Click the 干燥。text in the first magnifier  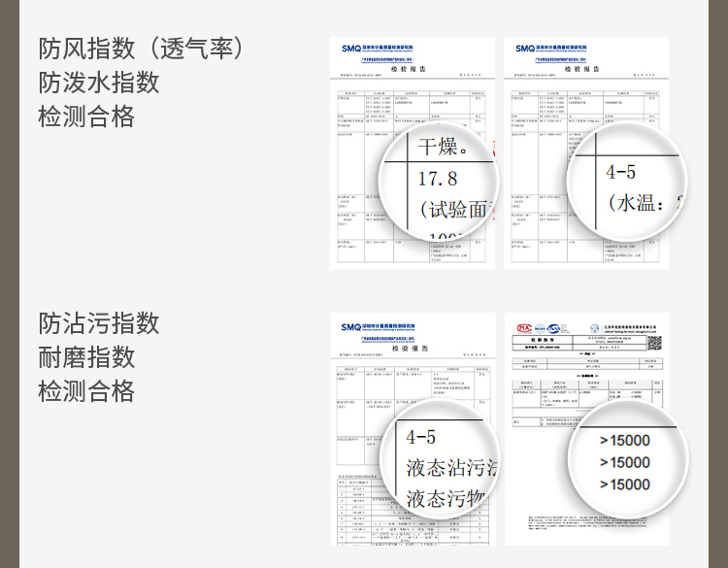pyautogui.click(x=444, y=147)
